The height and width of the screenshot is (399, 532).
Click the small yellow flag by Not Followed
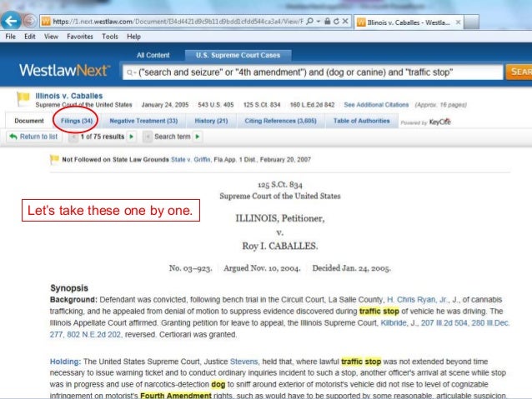click(54, 159)
